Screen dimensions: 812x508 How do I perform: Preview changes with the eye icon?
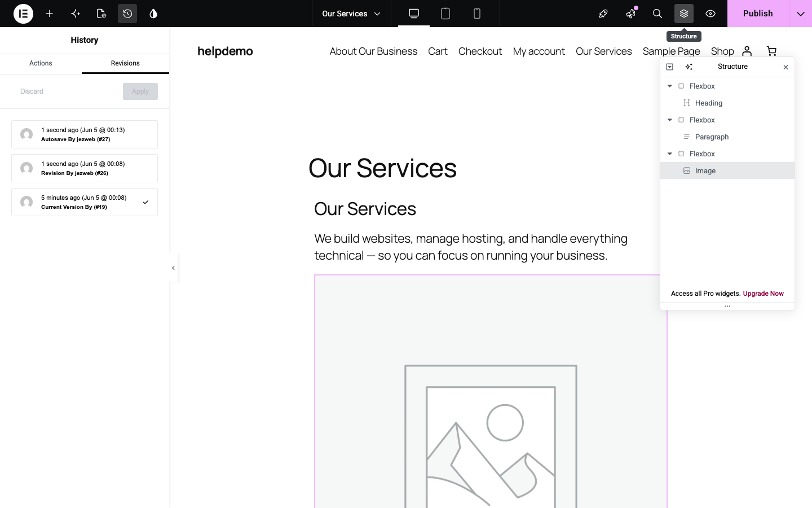pos(710,14)
